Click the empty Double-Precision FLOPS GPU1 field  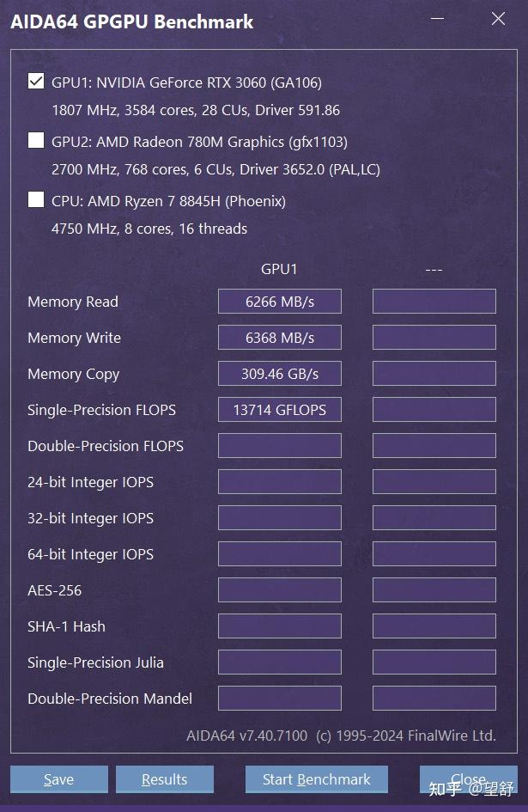[280, 446]
